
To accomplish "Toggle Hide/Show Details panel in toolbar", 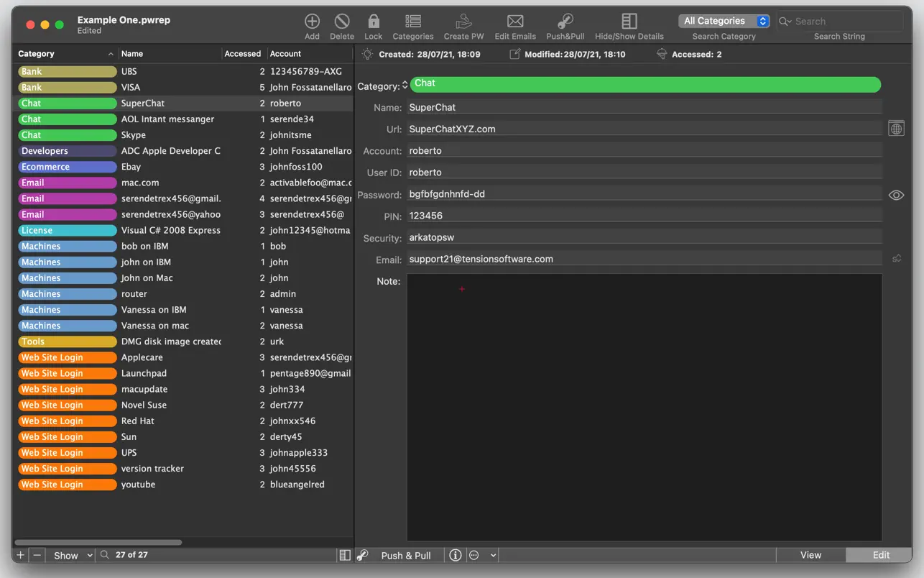I will pos(629,22).
